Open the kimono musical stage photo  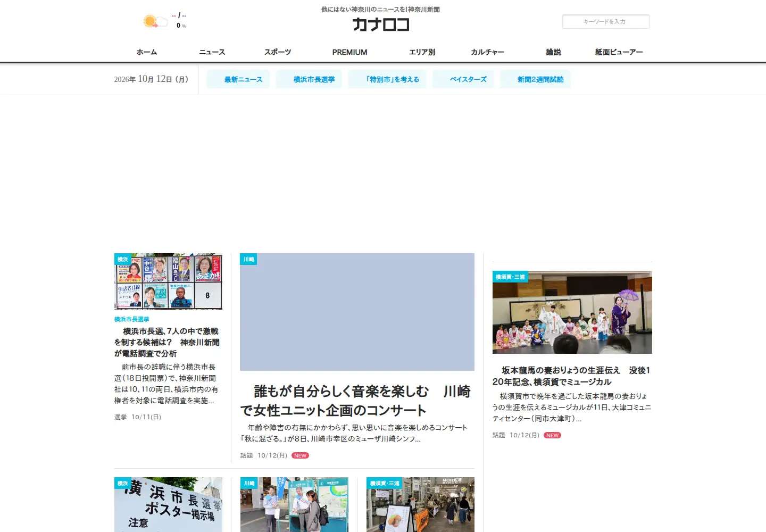572,312
